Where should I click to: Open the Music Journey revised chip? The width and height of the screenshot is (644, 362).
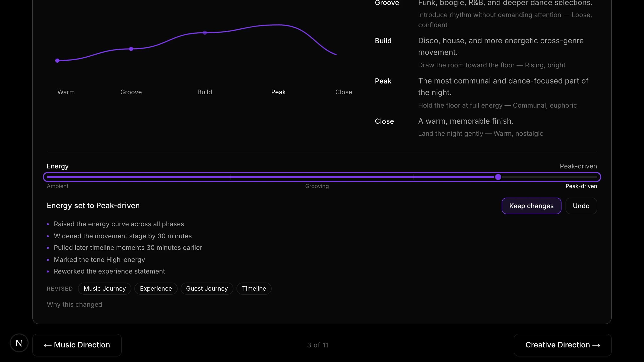click(x=105, y=289)
